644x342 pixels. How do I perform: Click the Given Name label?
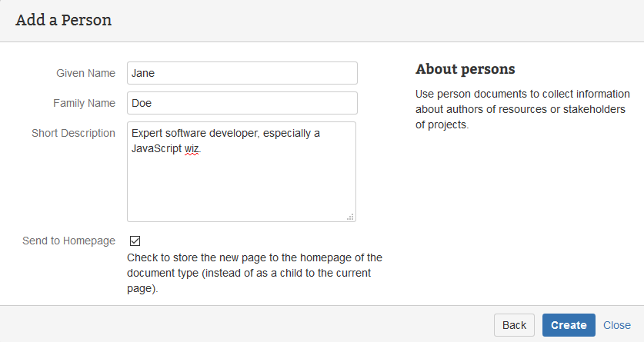coord(85,73)
